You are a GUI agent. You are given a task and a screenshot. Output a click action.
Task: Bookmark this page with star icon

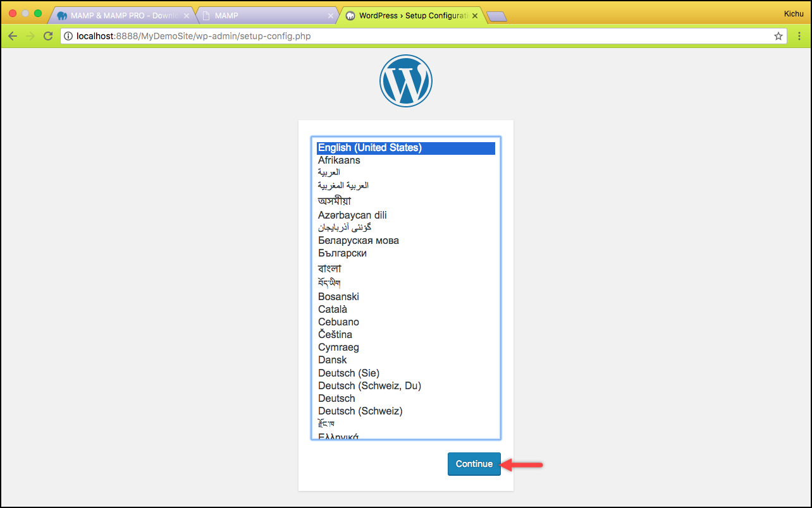(x=778, y=36)
